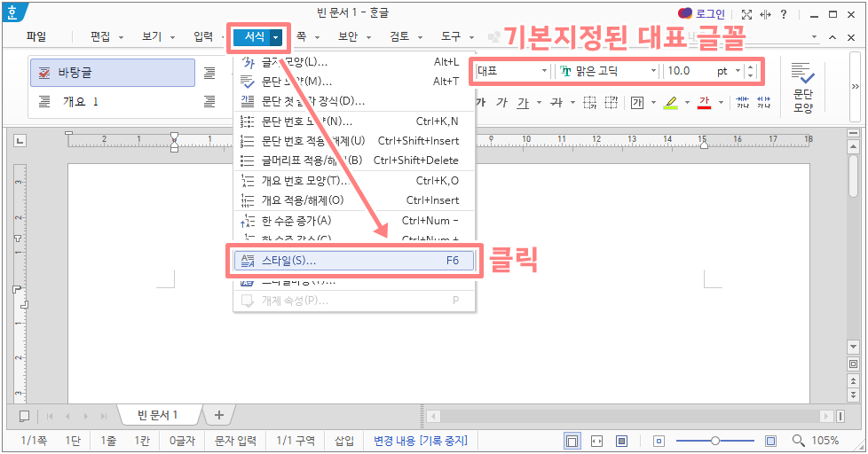Toggle 삽입 insert mode in status bar
Viewport: 868px width, 454px height.
(343, 441)
